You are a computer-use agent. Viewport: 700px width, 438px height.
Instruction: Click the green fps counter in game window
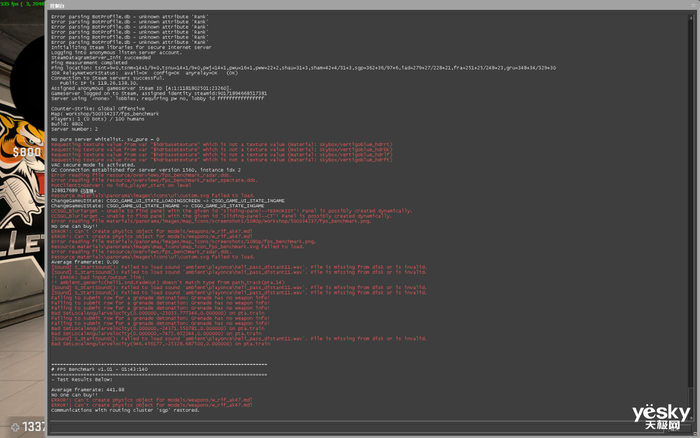click(22, 4)
